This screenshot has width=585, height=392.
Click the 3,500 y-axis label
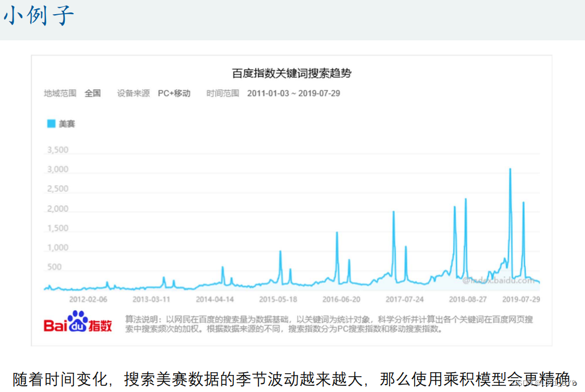tap(57, 150)
